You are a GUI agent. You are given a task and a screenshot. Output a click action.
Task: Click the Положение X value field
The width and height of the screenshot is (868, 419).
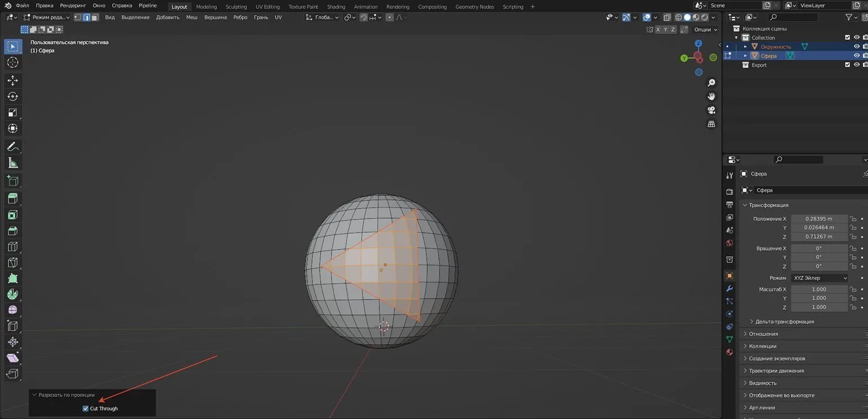819,219
